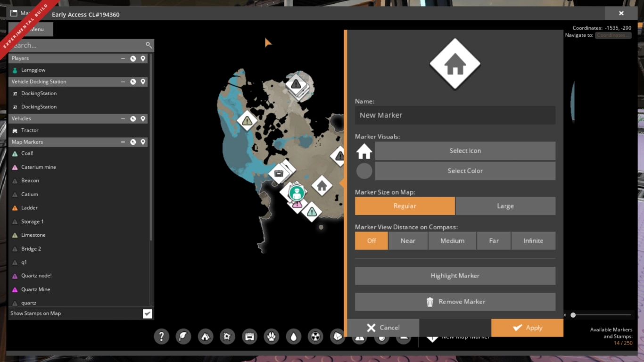The width and height of the screenshot is (644, 362).
Task: Toggle map pin visibility for Map Markers
Action: click(x=143, y=142)
